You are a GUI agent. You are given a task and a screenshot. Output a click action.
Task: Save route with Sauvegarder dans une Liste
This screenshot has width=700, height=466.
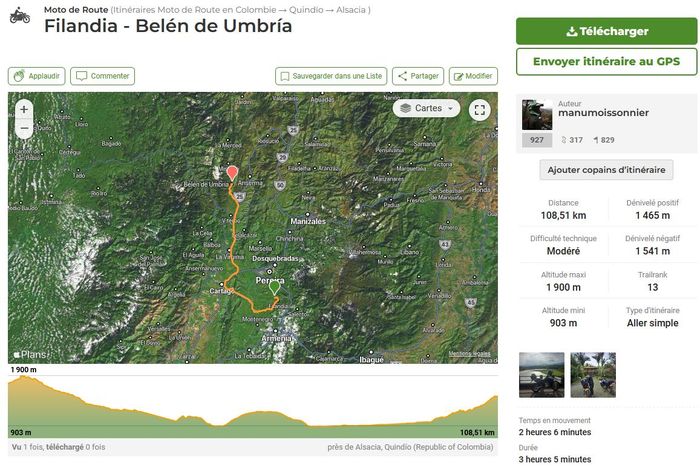[x=330, y=76]
